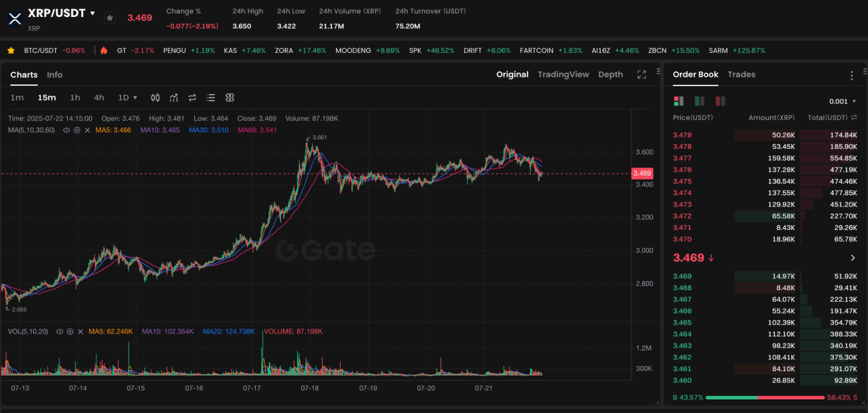Open MA indicator settings gear

point(77,130)
